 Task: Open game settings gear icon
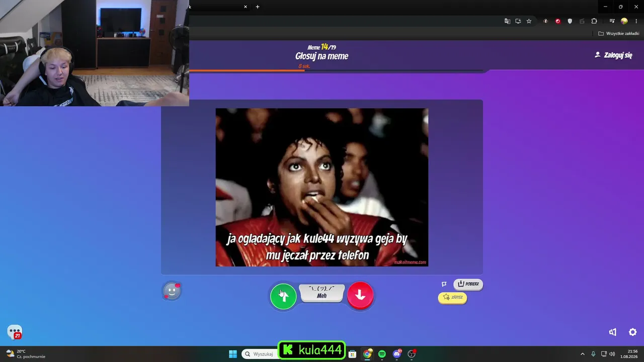(x=633, y=332)
